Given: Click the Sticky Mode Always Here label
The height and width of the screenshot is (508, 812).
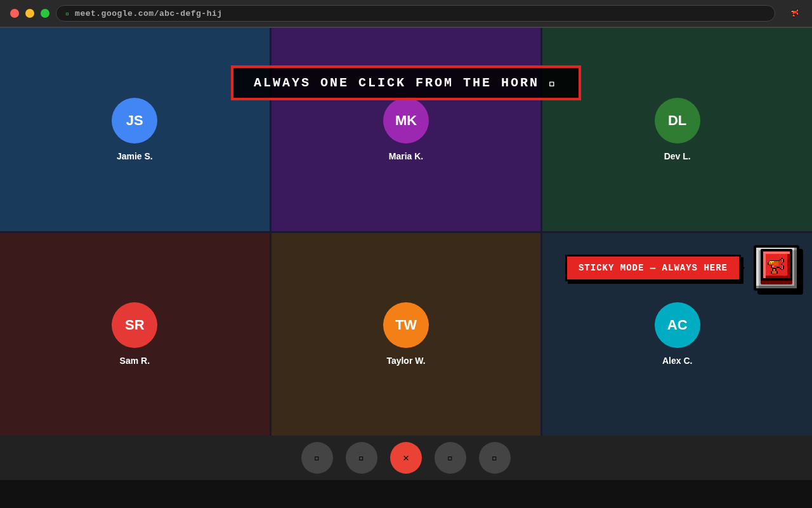Looking at the screenshot, I should (653, 268).
